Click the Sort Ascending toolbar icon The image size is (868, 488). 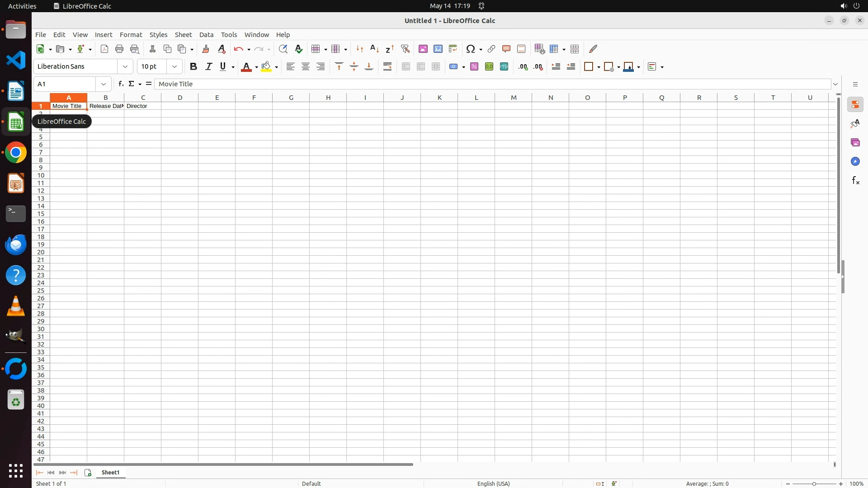point(374,49)
